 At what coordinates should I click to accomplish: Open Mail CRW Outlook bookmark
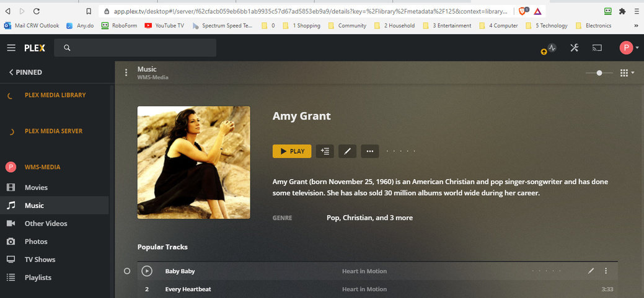point(32,25)
